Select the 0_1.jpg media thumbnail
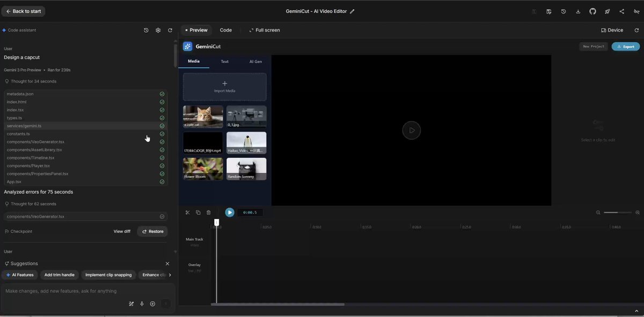 tap(246, 116)
